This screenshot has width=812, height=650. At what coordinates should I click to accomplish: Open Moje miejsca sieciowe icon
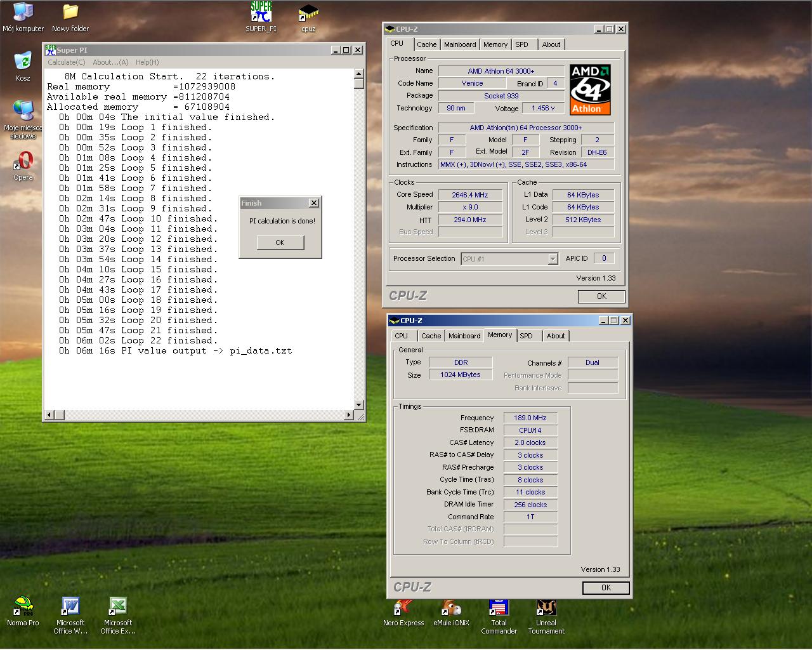[x=23, y=119]
